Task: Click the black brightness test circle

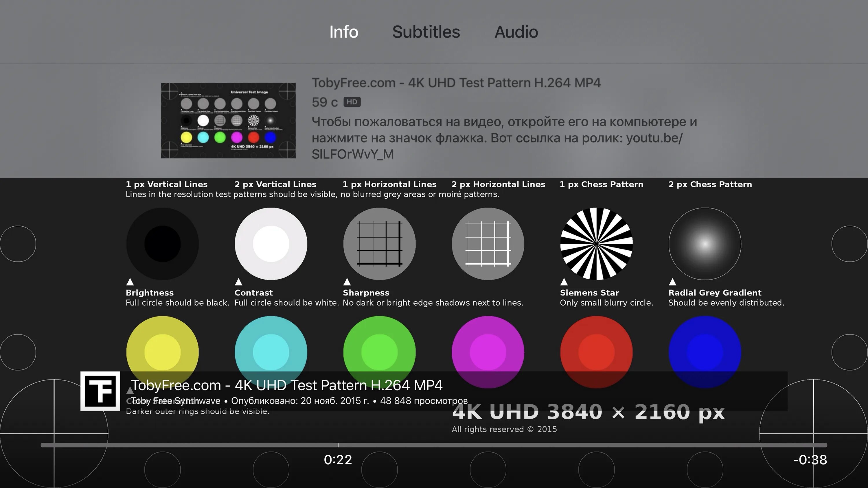Action: (162, 243)
